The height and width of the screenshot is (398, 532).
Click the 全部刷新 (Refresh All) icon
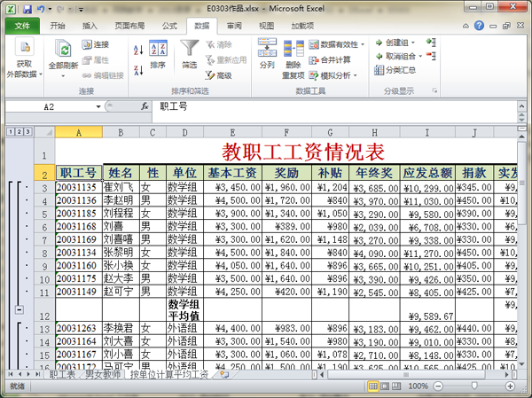coord(64,51)
